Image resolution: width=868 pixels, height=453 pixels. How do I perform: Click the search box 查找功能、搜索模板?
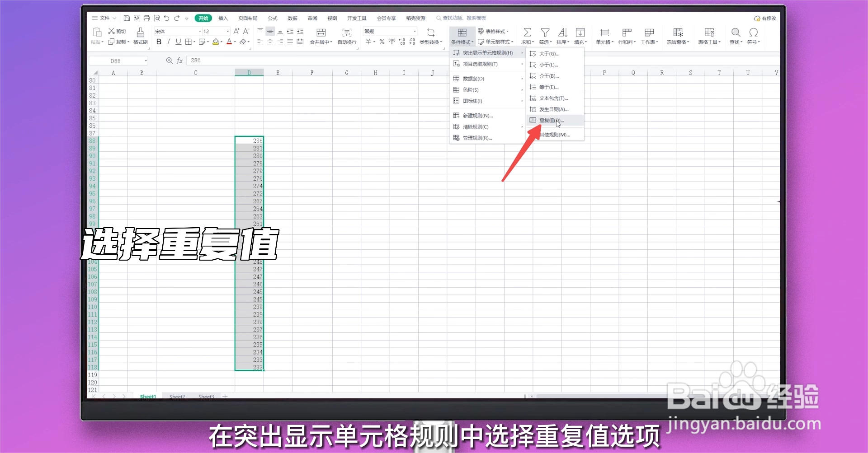(461, 18)
